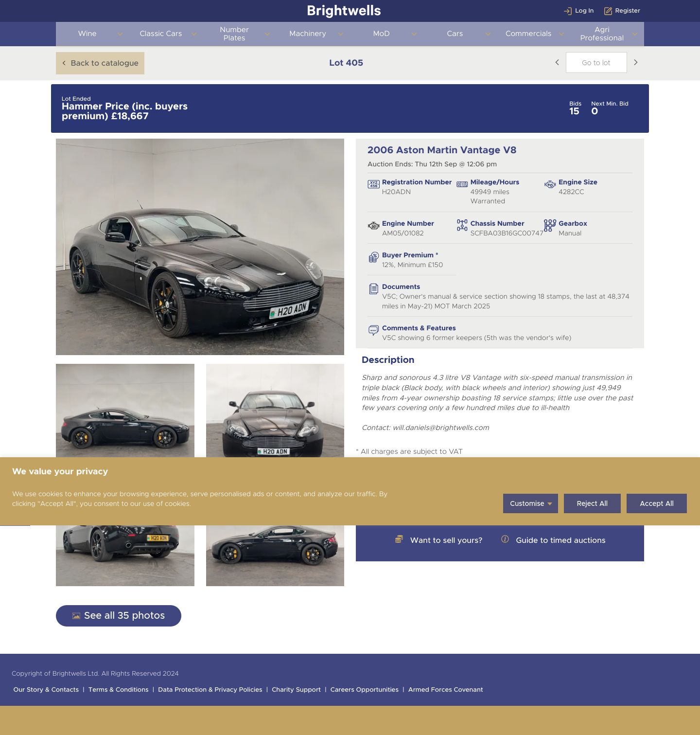700x735 pixels.
Task: Click the Documents page icon
Action: coord(373,289)
